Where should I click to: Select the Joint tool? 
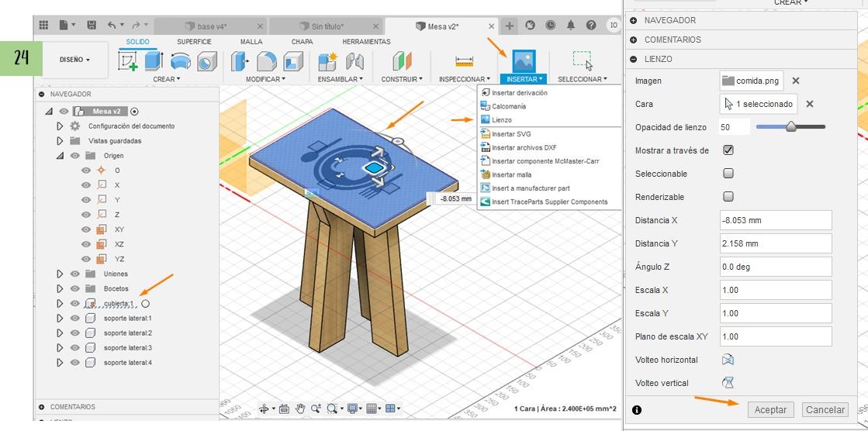click(x=354, y=61)
